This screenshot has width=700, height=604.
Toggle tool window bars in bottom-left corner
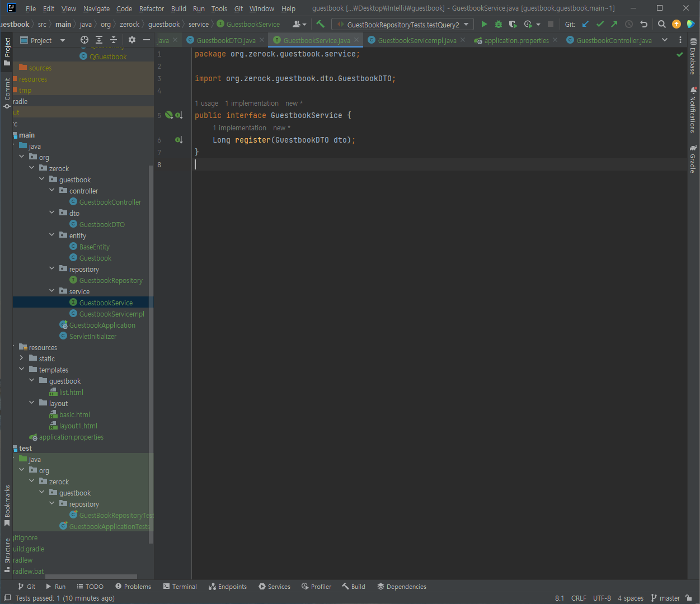point(7,598)
